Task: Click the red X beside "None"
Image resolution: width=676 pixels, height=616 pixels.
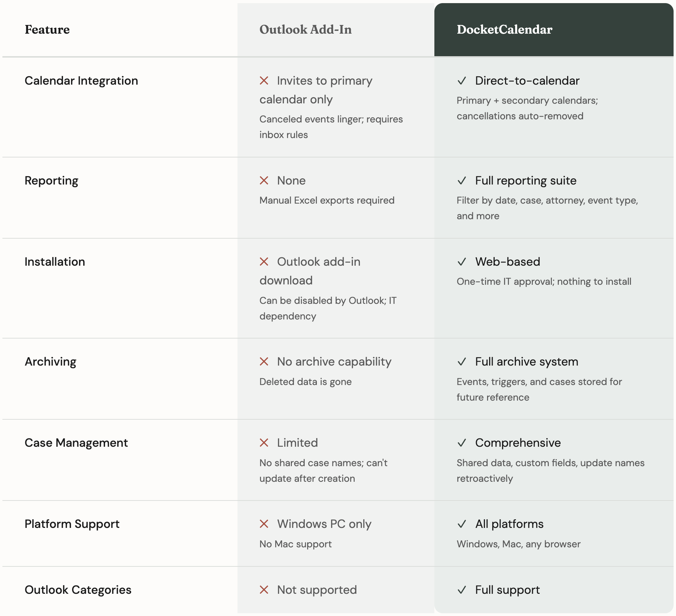Action: pyautogui.click(x=264, y=181)
